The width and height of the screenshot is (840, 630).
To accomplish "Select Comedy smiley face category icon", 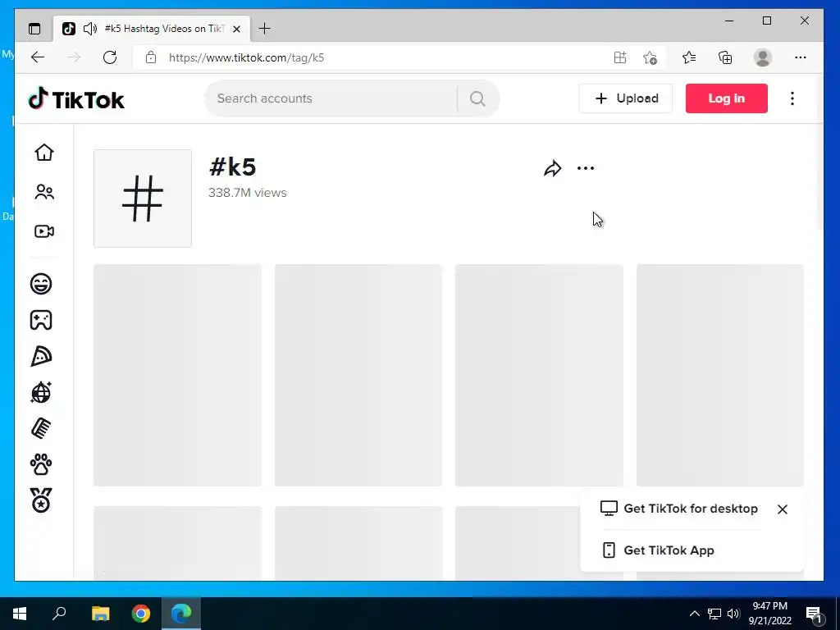I will coord(41,283).
